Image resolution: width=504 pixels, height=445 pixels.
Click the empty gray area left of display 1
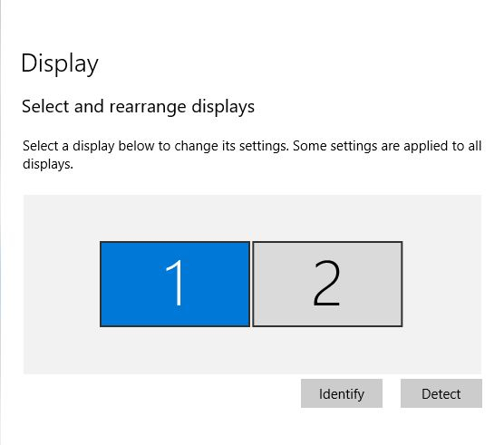click(62, 284)
